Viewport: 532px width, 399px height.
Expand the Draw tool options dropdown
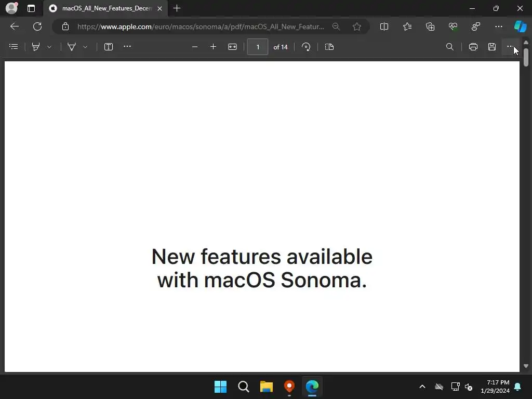(85, 47)
